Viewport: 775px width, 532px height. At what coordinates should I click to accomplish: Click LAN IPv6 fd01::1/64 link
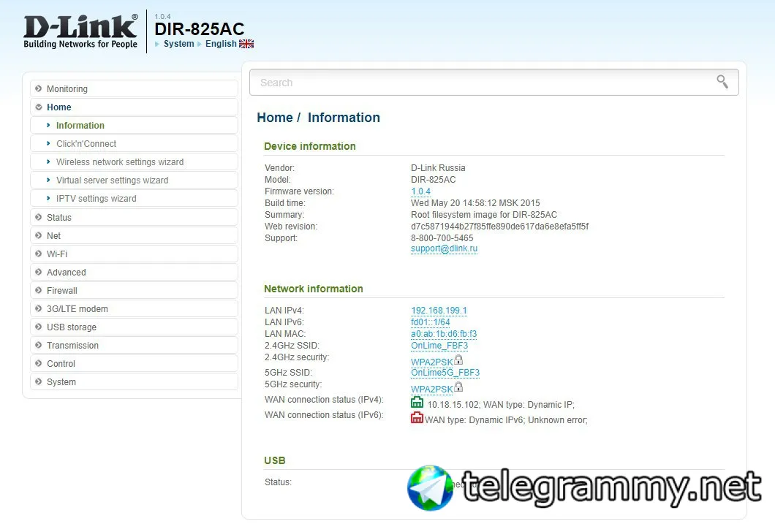point(431,322)
